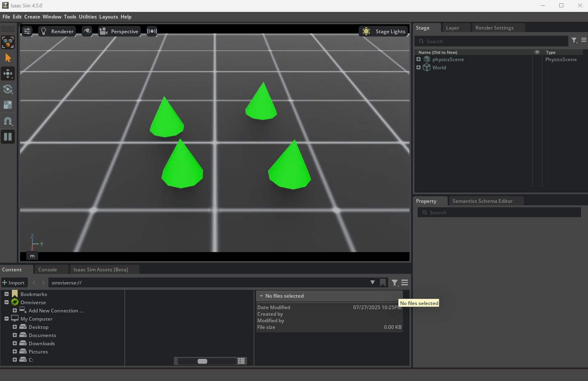
Task: Toggle visibility eye column header in Stage
Action: [x=537, y=52]
